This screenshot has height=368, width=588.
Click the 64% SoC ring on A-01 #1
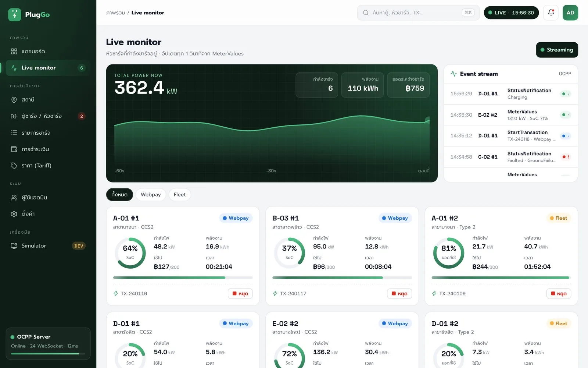pyautogui.click(x=130, y=253)
